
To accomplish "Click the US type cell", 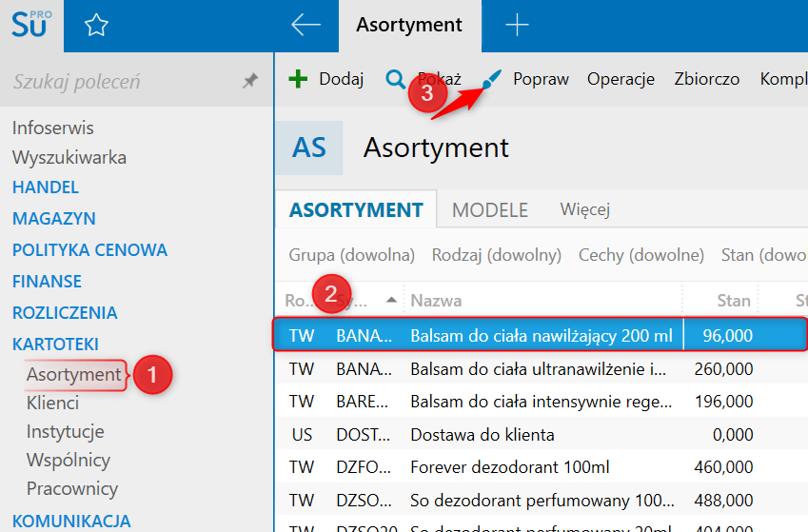I will (x=302, y=435).
